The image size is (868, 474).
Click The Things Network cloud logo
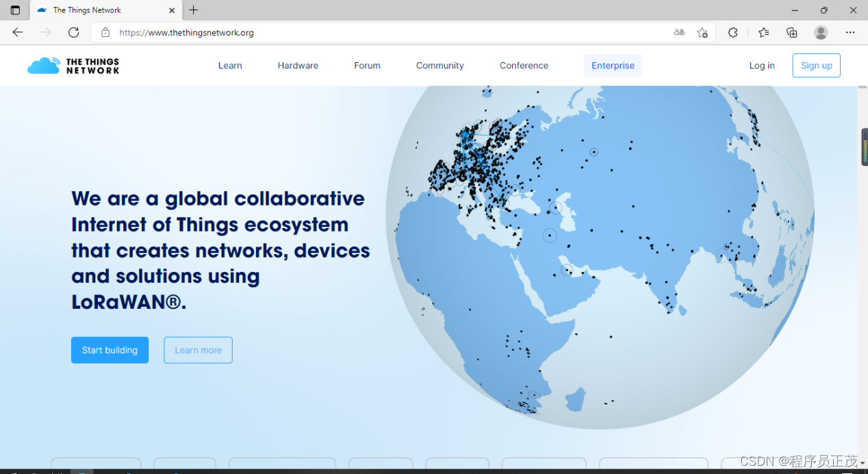73,66
